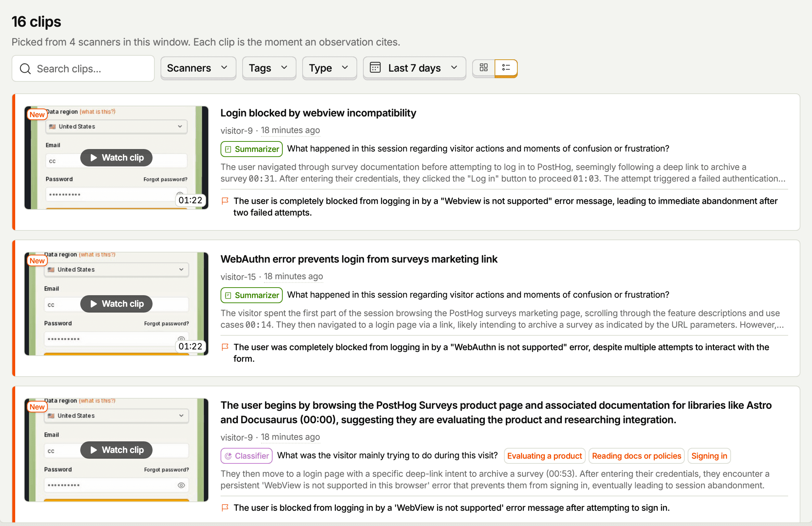Click flag icon beside 'Webview is not supported' observation

click(x=225, y=201)
